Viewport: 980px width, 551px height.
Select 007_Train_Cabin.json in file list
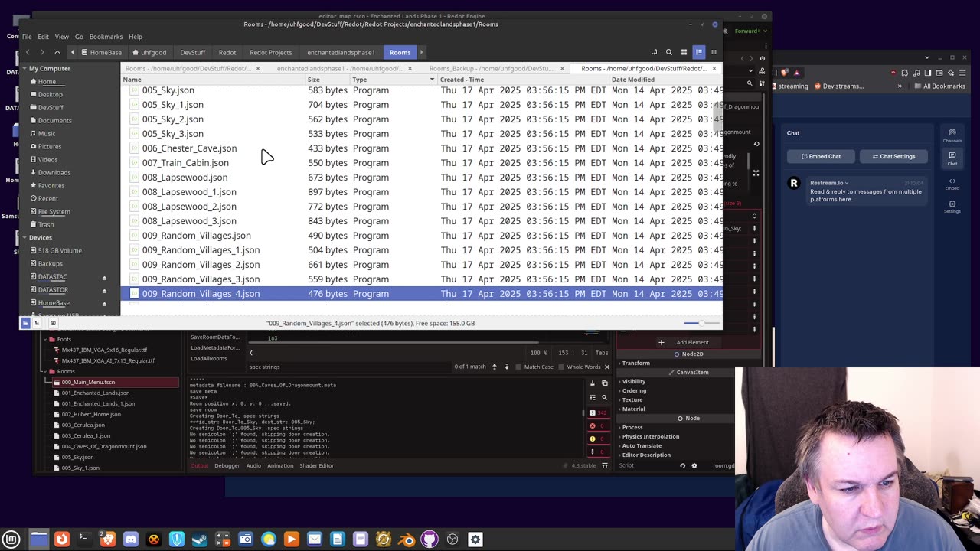(185, 163)
